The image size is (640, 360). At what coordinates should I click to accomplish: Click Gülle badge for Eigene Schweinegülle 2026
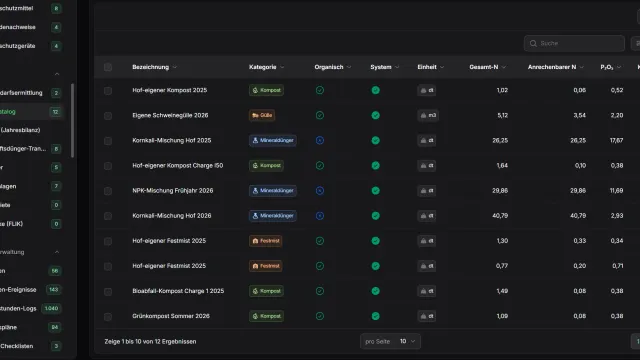[x=262, y=116]
